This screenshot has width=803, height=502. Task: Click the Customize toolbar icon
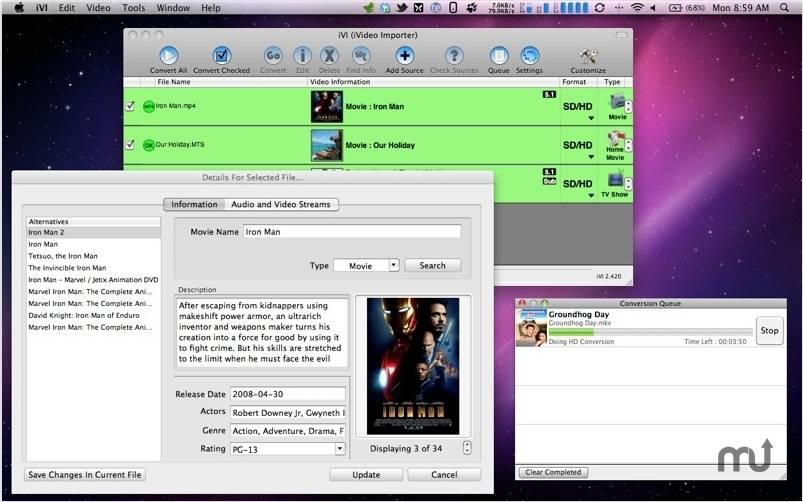coord(588,56)
